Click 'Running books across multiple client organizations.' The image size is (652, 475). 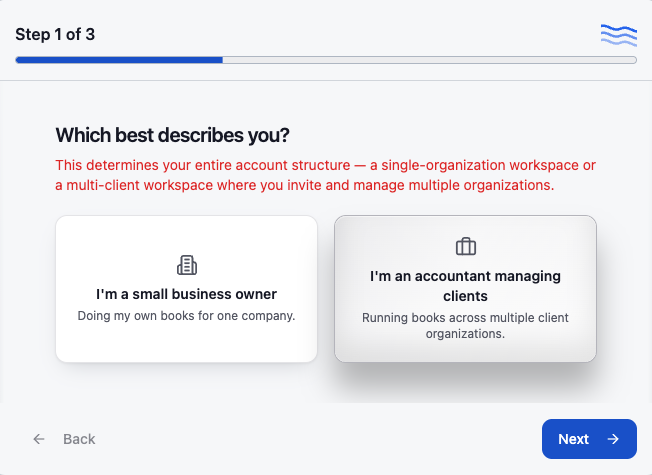tap(465, 326)
